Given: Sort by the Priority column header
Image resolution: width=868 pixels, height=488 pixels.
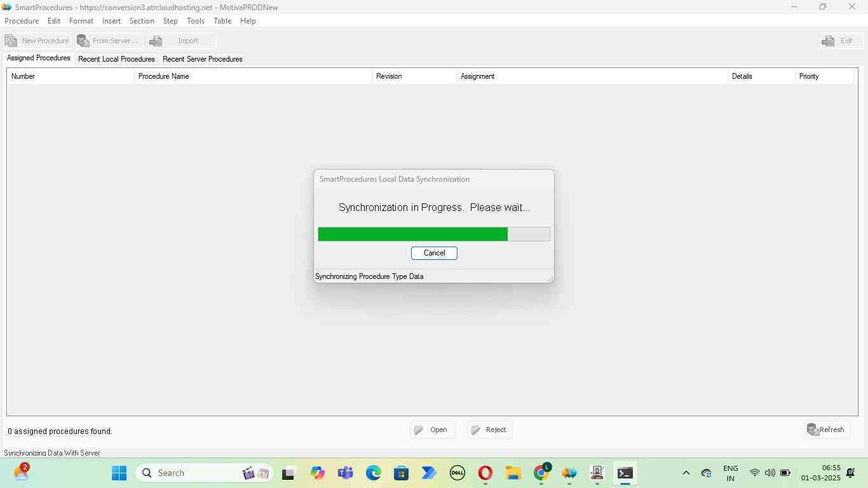Looking at the screenshot, I should tap(825, 76).
